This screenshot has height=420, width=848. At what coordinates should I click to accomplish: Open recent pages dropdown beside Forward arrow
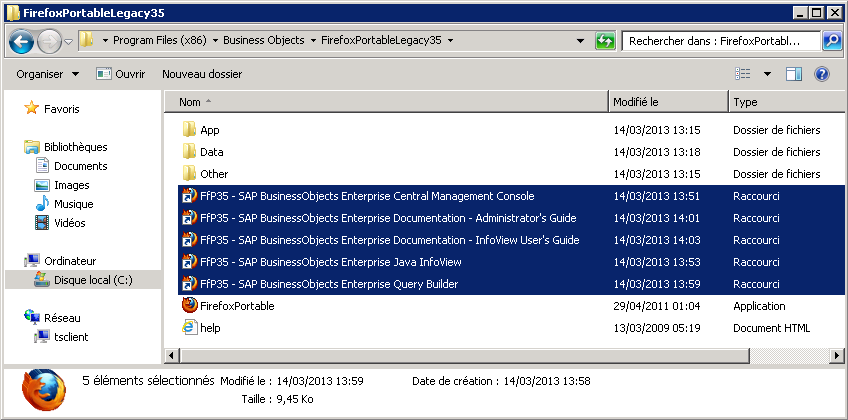coord(69,42)
